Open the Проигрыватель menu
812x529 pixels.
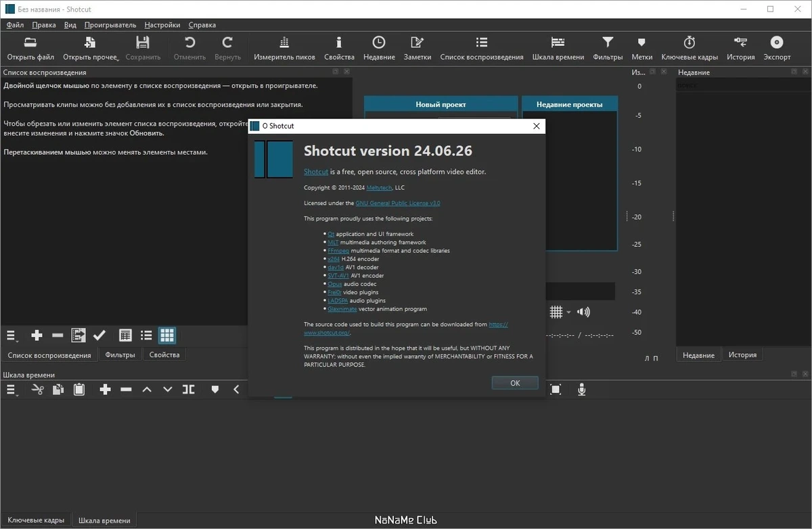tap(110, 25)
